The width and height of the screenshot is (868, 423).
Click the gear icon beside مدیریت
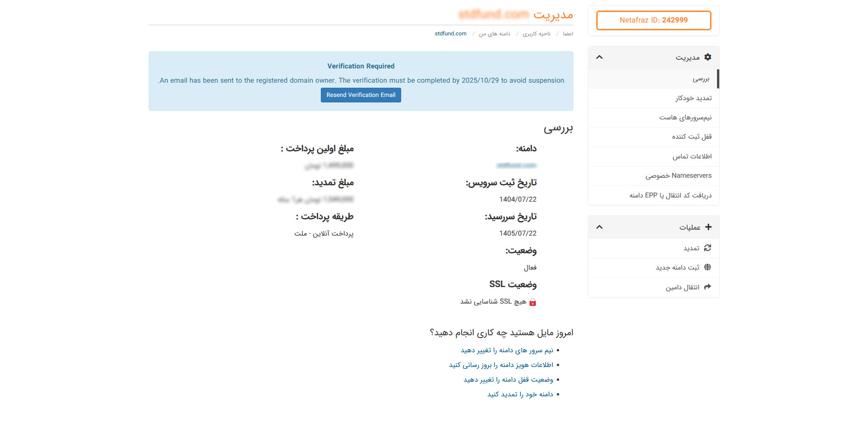707,57
